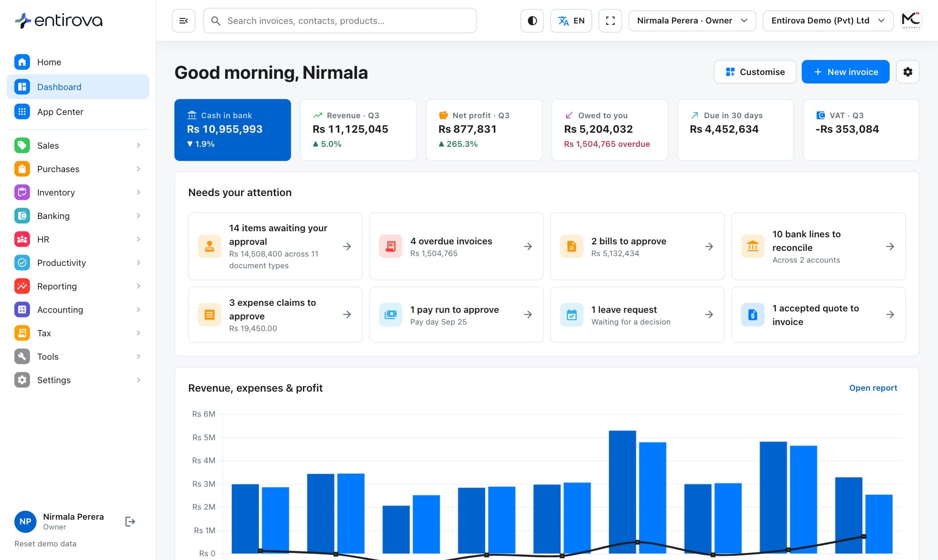Open 10 bank lines to reconcile card
938x560 pixels.
[818, 246]
